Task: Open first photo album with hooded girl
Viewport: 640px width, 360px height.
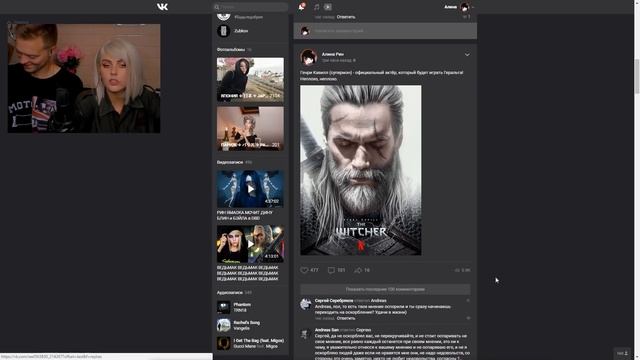Action: 250,80
